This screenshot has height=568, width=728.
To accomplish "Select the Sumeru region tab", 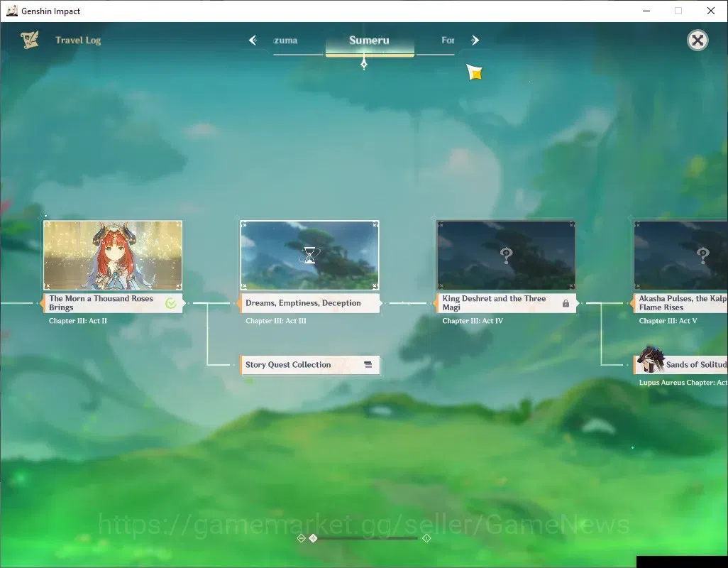I will pos(370,41).
